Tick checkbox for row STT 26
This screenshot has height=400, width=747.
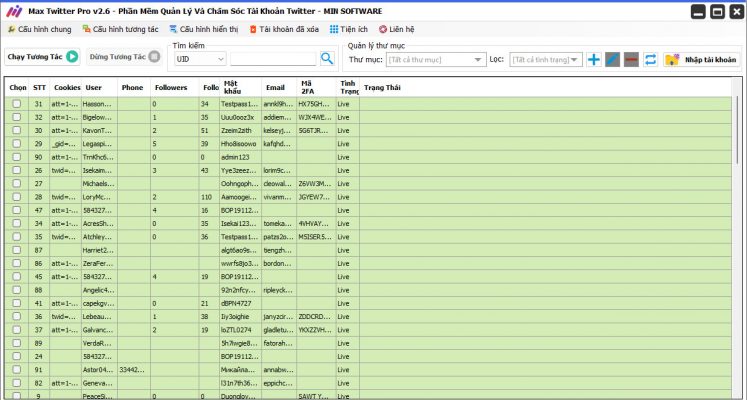coord(17,170)
